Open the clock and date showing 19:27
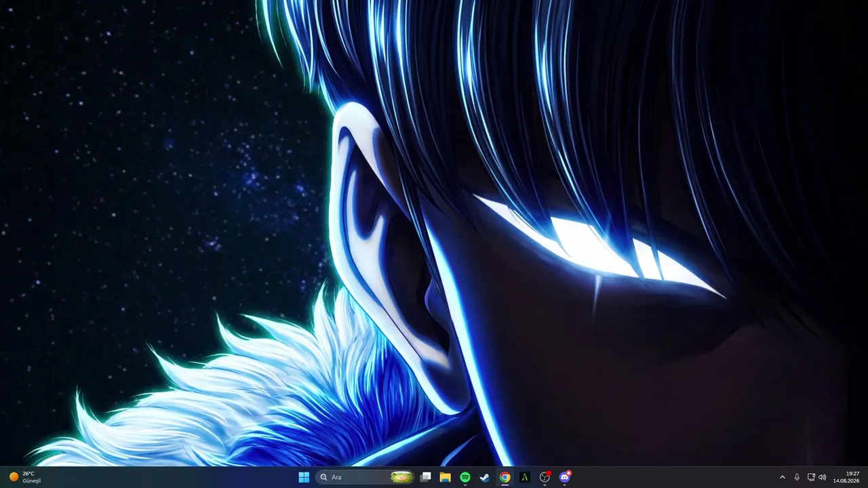 847,477
